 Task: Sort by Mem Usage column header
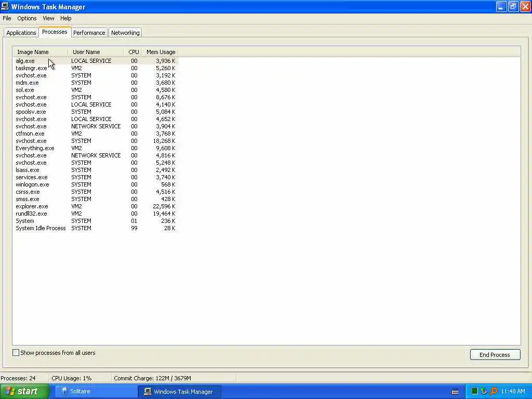[160, 52]
